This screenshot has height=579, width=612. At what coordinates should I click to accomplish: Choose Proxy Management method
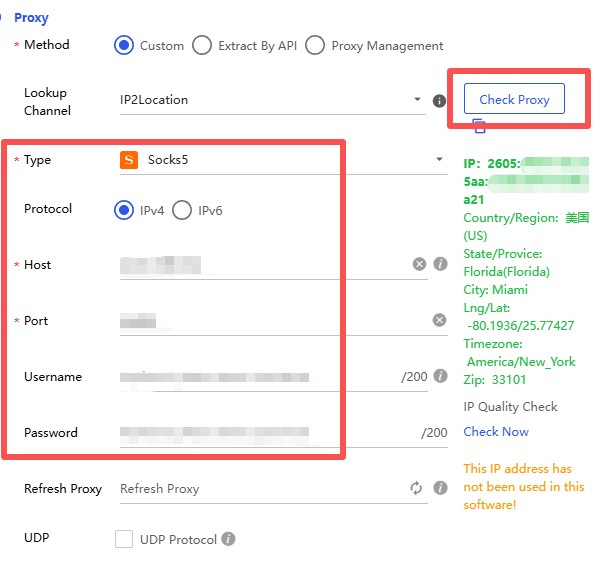tap(315, 45)
